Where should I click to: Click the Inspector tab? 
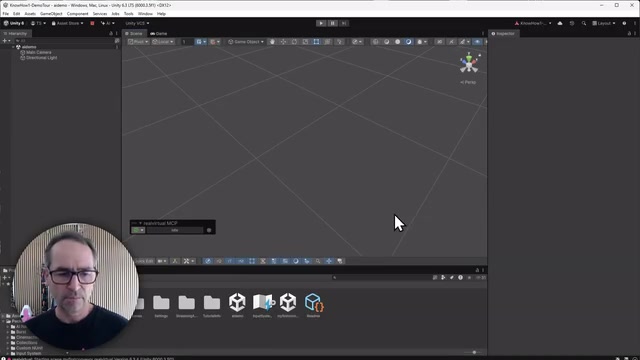(503, 33)
